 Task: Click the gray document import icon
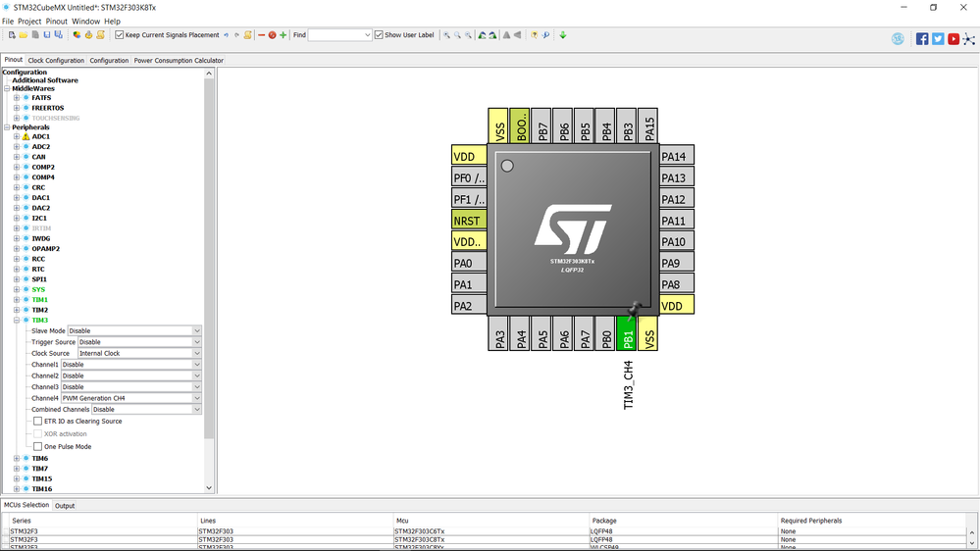pos(35,35)
